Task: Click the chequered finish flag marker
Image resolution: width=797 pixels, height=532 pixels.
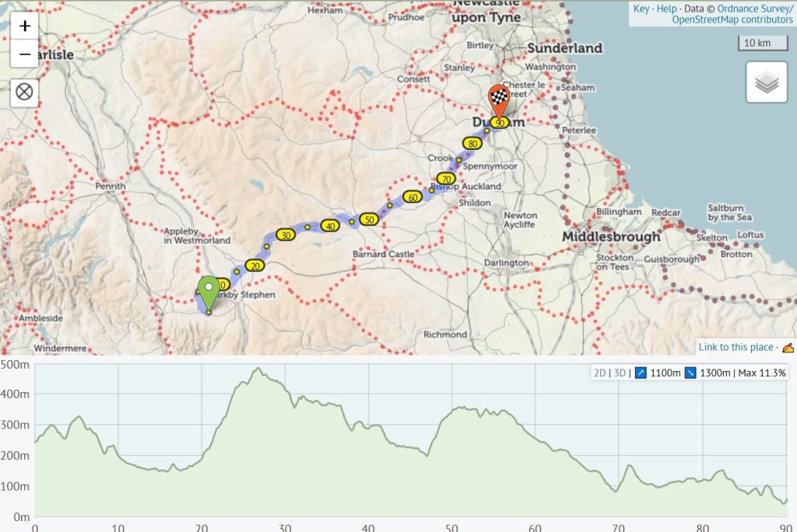Action: pos(498,99)
